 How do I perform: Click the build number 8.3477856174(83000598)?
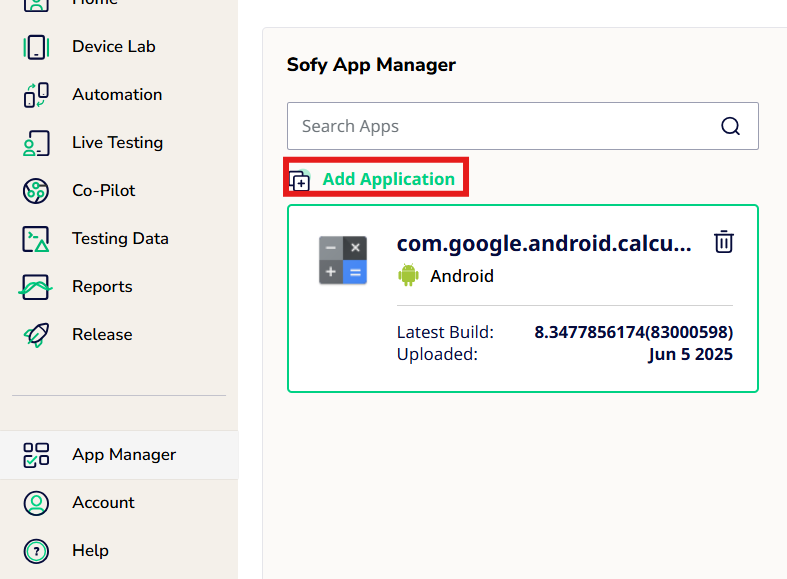click(633, 332)
